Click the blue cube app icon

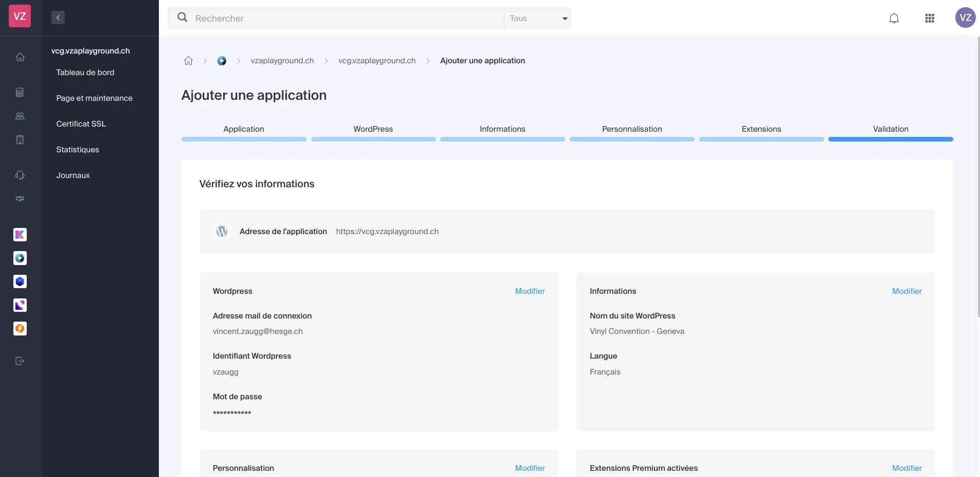tap(20, 281)
